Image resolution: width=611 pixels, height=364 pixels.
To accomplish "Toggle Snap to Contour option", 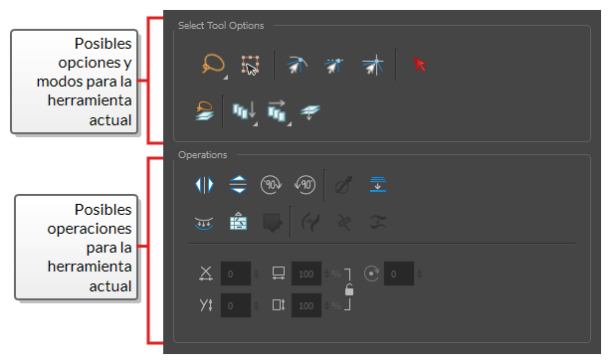I will click(298, 65).
